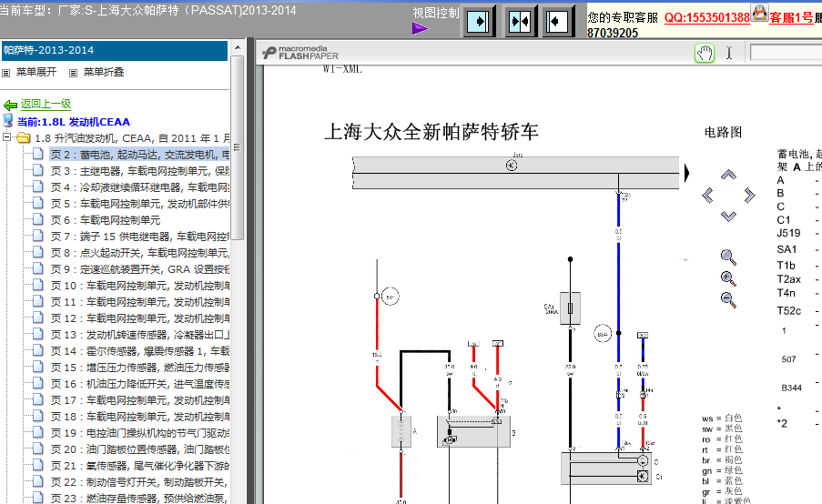Screen dimensions: 822x504
Task: Click 菜单展开 to expand the menu
Action: click(x=36, y=72)
